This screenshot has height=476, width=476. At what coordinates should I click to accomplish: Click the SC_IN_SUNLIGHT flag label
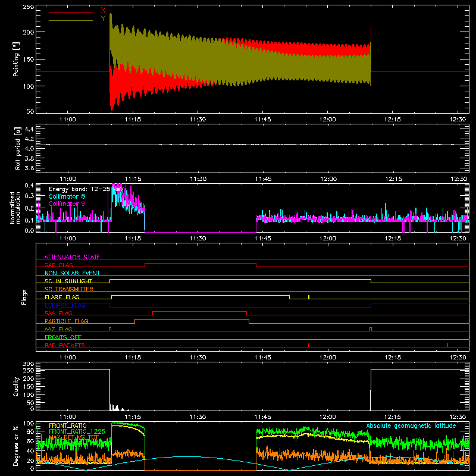pyautogui.click(x=68, y=281)
